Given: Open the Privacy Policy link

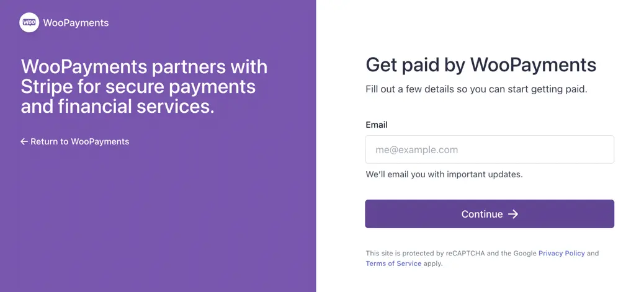Looking at the screenshot, I should (561, 253).
